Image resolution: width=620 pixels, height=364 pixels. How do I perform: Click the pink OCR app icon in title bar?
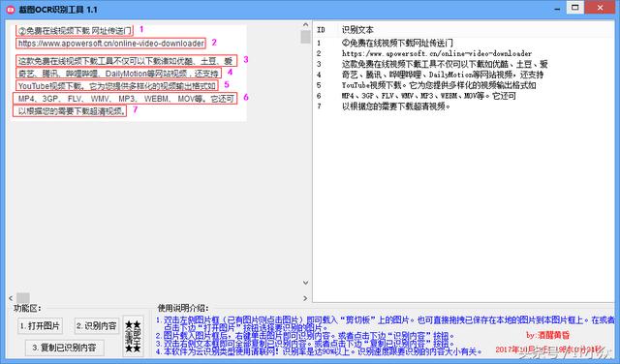11,10
